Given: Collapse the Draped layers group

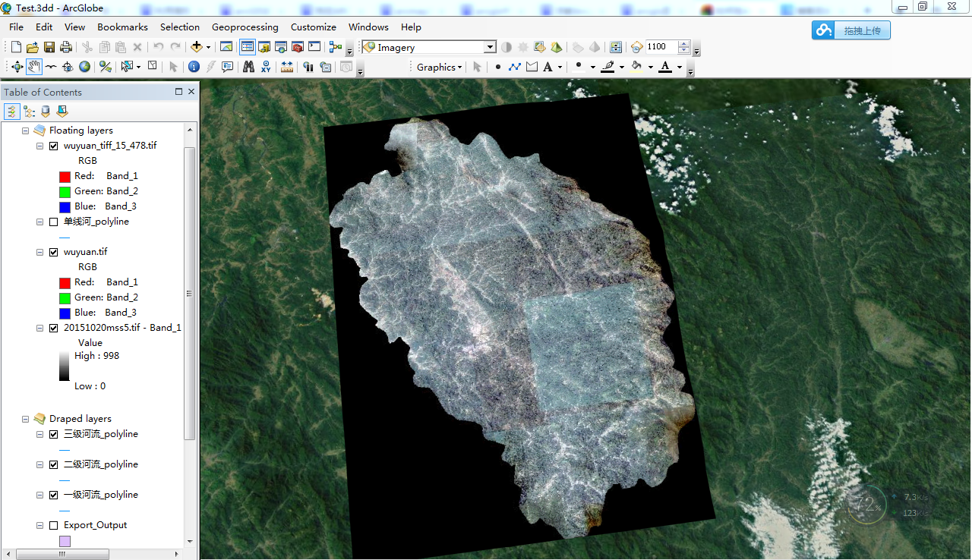Looking at the screenshot, I should pyautogui.click(x=25, y=419).
